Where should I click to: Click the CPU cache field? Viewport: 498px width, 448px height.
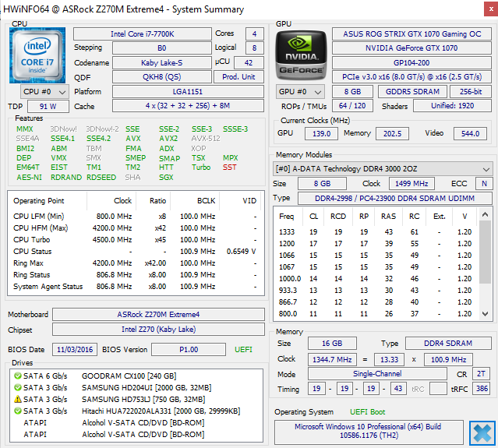coord(188,106)
